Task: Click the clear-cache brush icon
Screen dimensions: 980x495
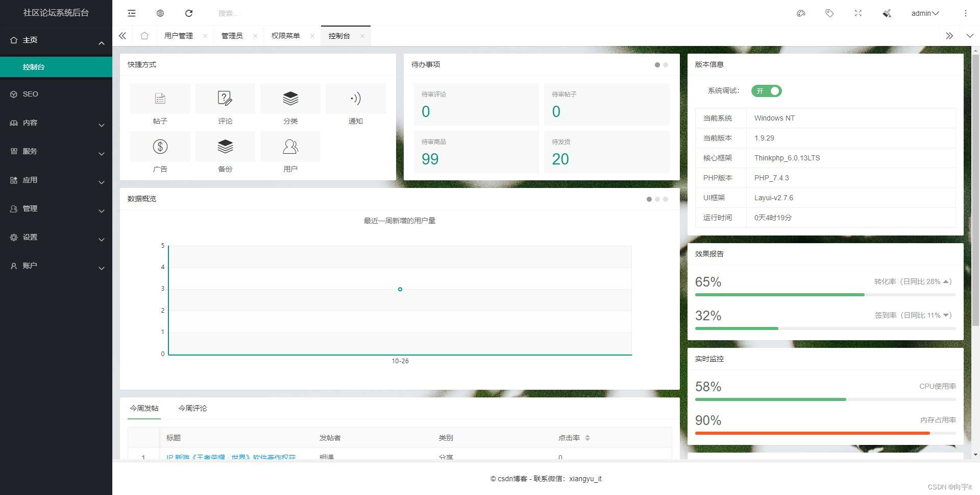Action: pyautogui.click(x=887, y=13)
